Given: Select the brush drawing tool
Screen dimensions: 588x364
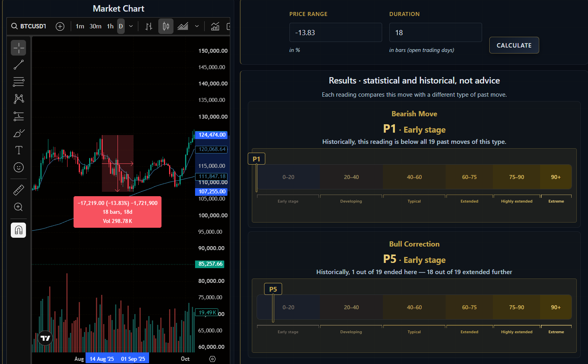Looking at the screenshot, I should (x=18, y=133).
